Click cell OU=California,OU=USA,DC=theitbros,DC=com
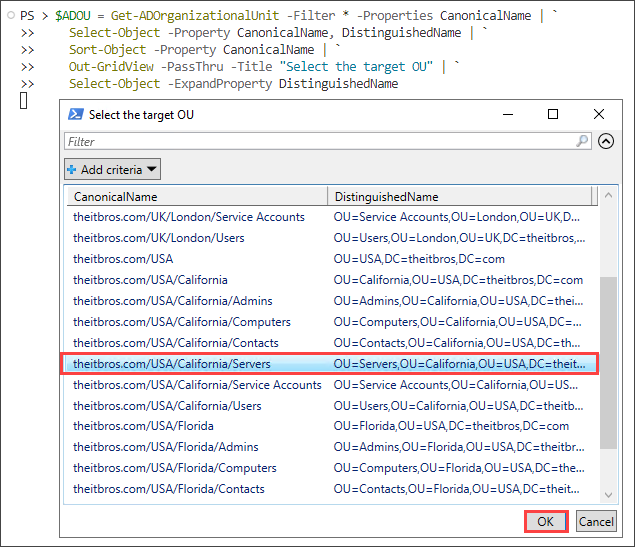This screenshot has width=635, height=547. pyautogui.click(x=458, y=280)
